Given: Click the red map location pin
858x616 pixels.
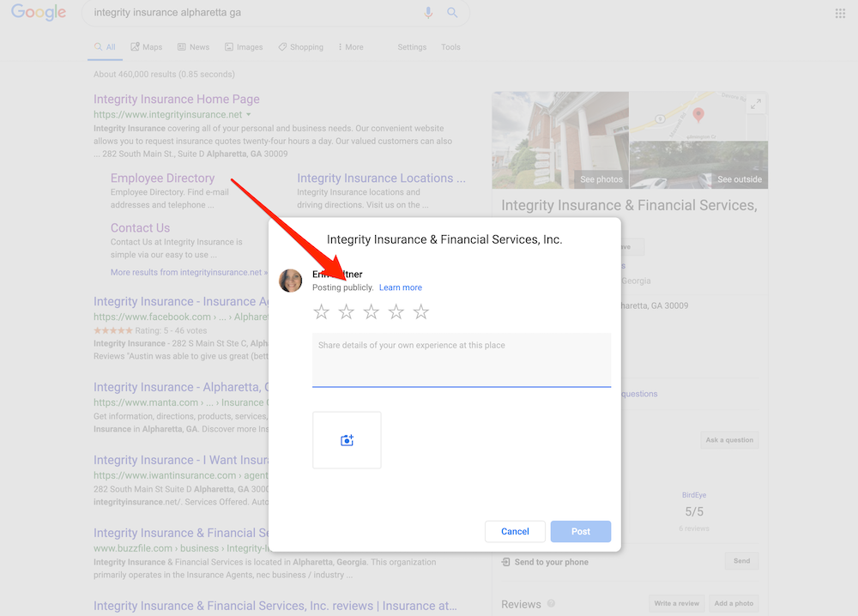Looking at the screenshot, I should coord(698,115).
